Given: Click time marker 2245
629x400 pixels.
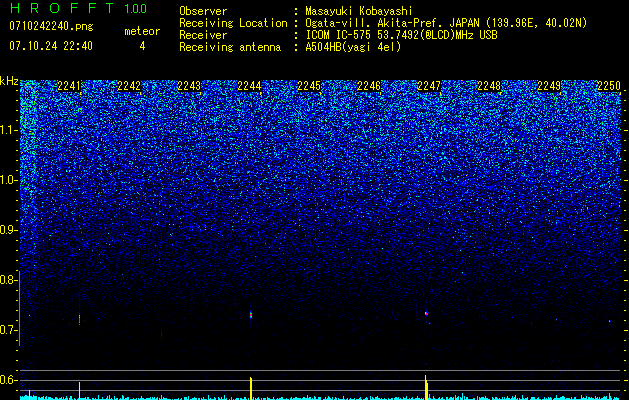Looking at the screenshot, I should coord(309,86).
